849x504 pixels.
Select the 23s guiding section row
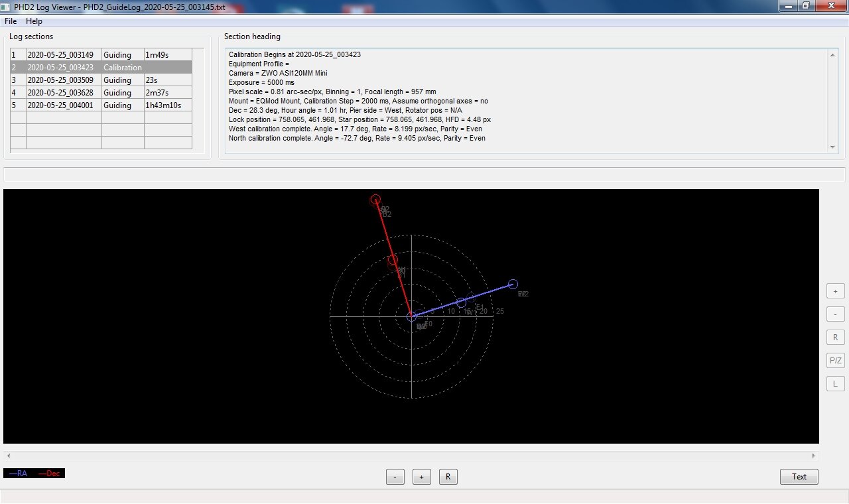pyautogui.click(x=101, y=80)
